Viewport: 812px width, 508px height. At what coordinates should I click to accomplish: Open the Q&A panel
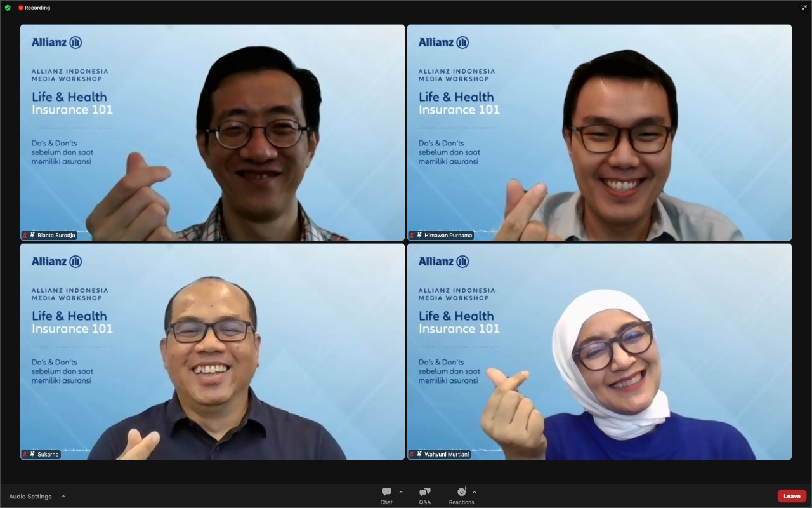(424, 496)
